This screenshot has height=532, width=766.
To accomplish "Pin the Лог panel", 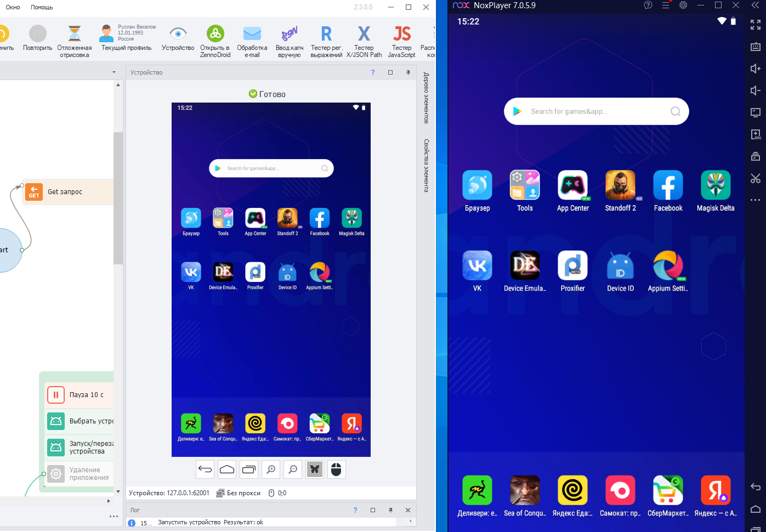I will 390,510.
